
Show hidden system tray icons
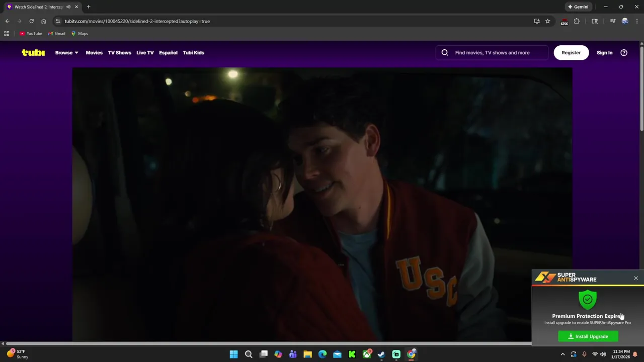coord(562,354)
